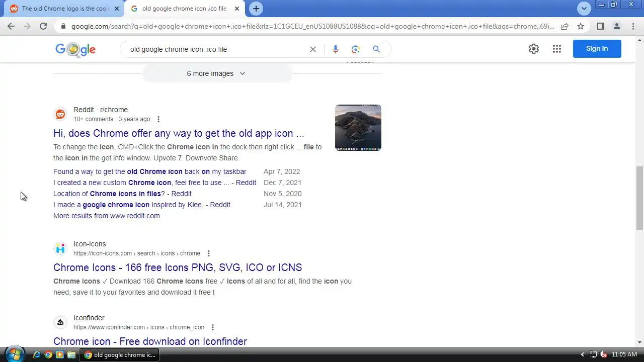Click the browser Back arrow

[x=11, y=26]
